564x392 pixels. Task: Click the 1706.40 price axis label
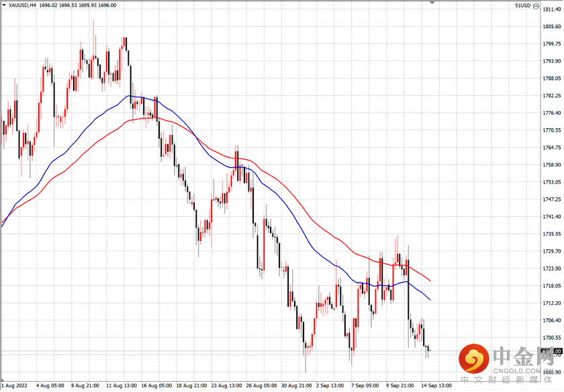click(x=551, y=320)
